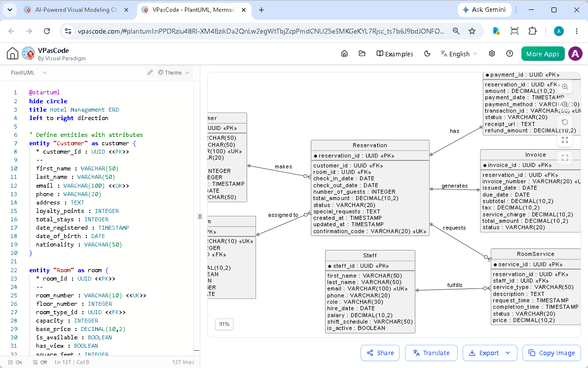Open the help question mark icon

click(510, 54)
